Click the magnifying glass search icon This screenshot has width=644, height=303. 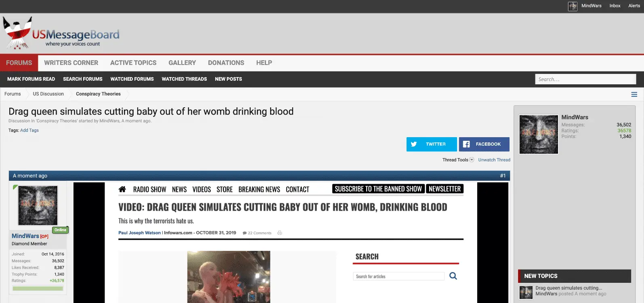453,276
